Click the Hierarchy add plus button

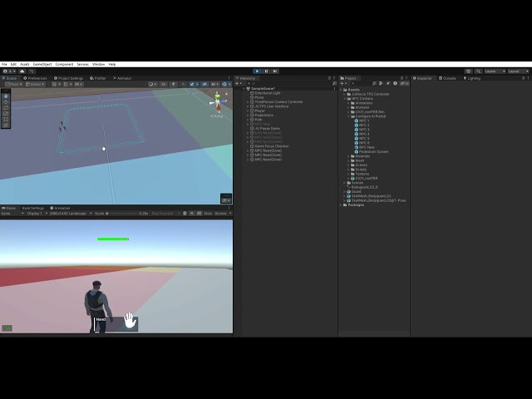[239, 83]
